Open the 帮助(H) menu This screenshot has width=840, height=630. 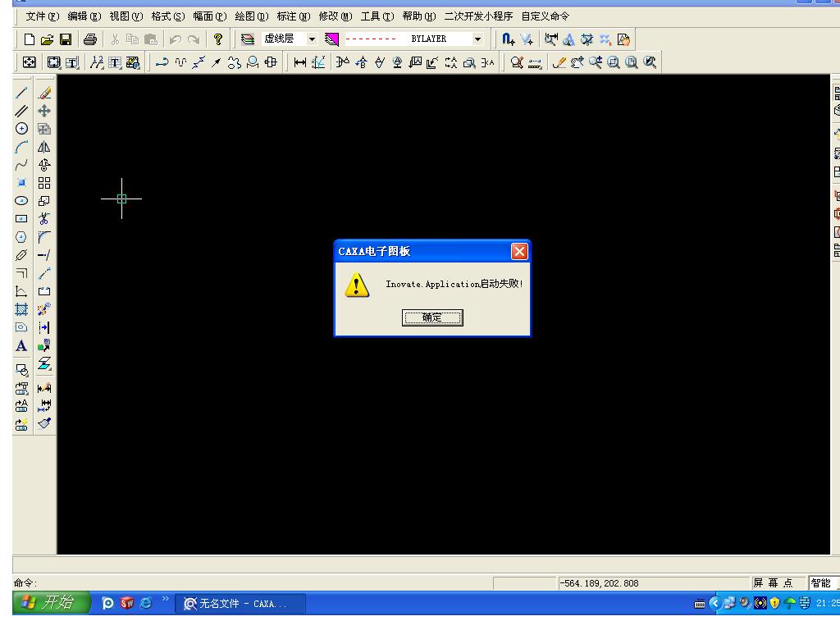point(419,16)
